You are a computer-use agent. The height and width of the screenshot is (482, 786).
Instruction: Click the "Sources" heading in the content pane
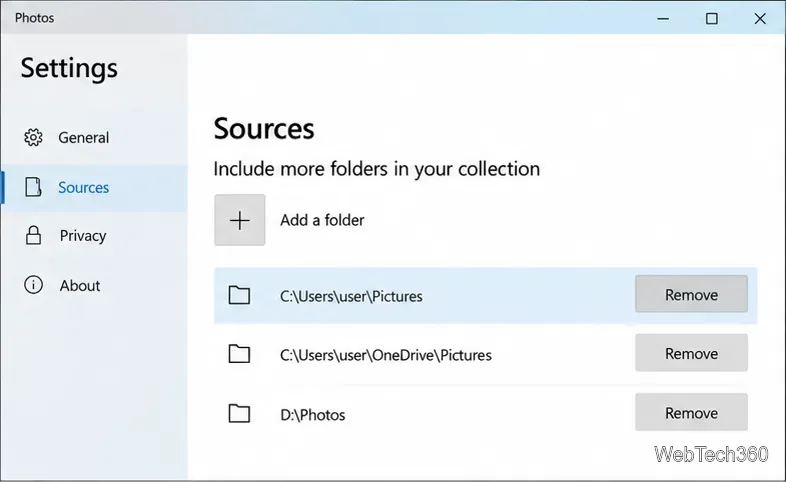(264, 129)
